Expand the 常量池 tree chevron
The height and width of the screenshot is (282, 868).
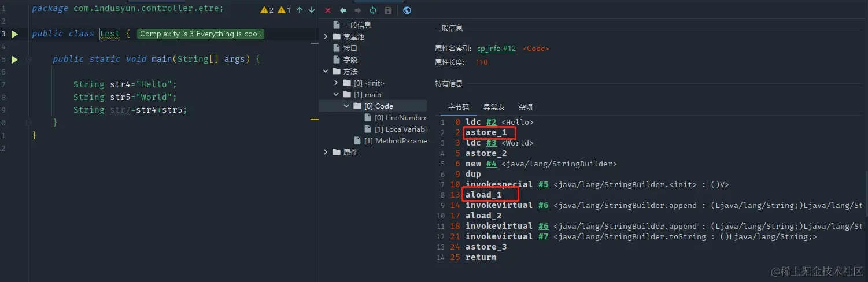point(326,37)
